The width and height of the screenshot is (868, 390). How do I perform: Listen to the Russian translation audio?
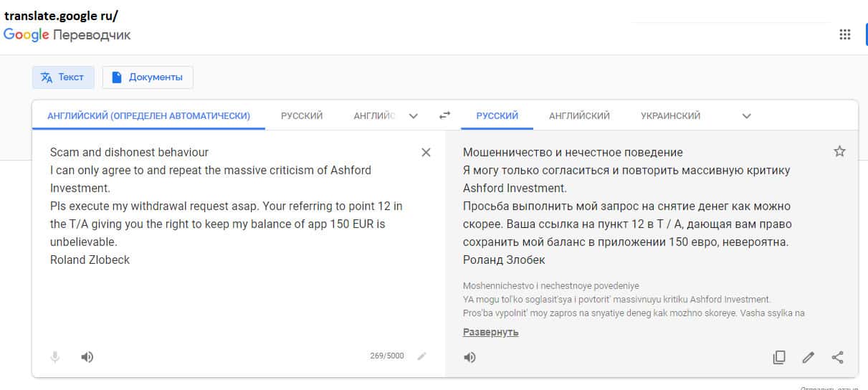[469, 357]
